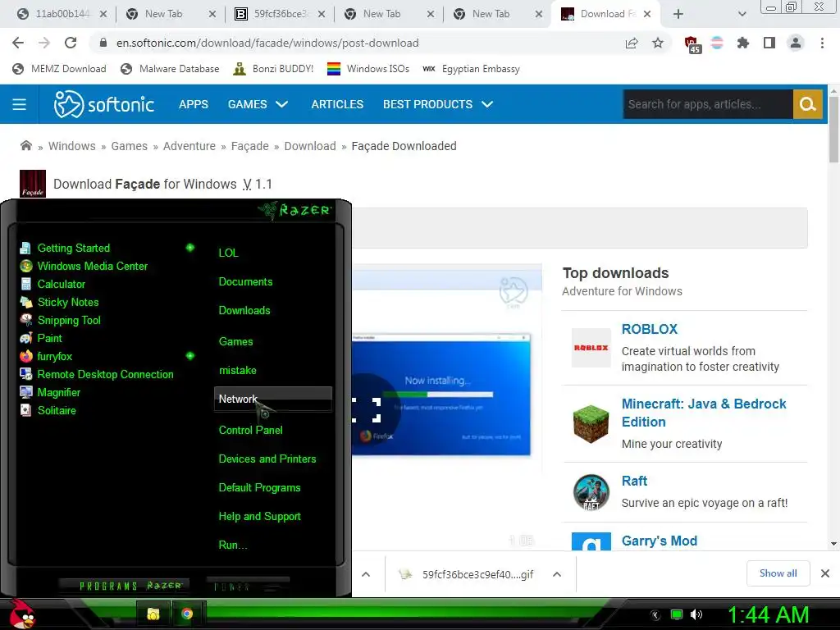
Task: Submit search with the orange magnifier
Action: tap(807, 104)
